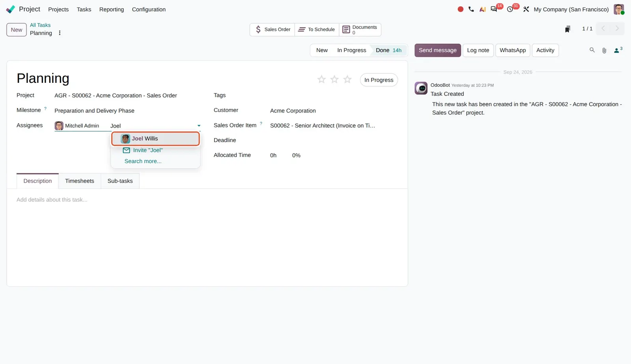
Task: Go to previous record arrow
Action: point(603,28)
